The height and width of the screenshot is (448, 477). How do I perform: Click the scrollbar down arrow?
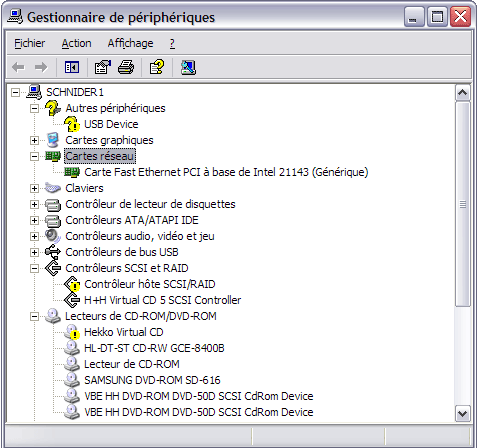[463, 414]
